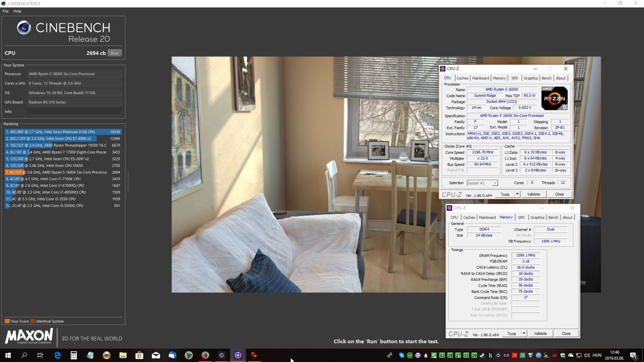Switch to Caches tab in upper CPU-Z window
644x362 pixels.
click(x=462, y=78)
